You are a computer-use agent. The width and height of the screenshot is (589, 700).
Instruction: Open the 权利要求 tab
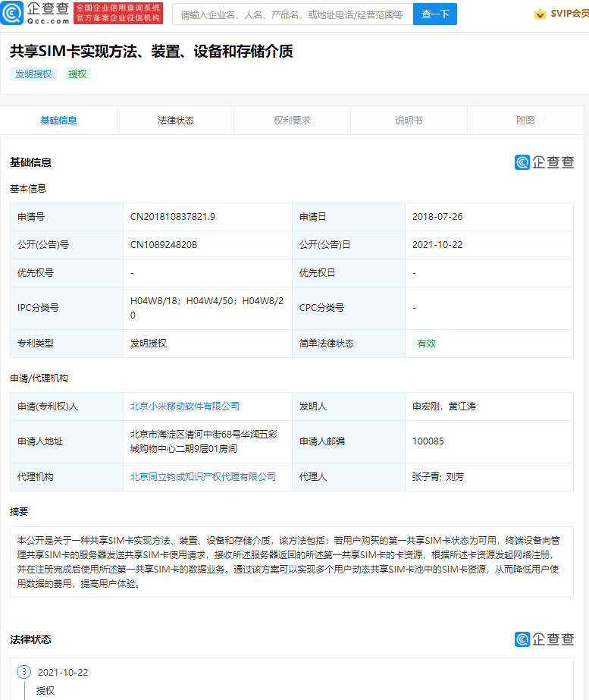point(293,120)
